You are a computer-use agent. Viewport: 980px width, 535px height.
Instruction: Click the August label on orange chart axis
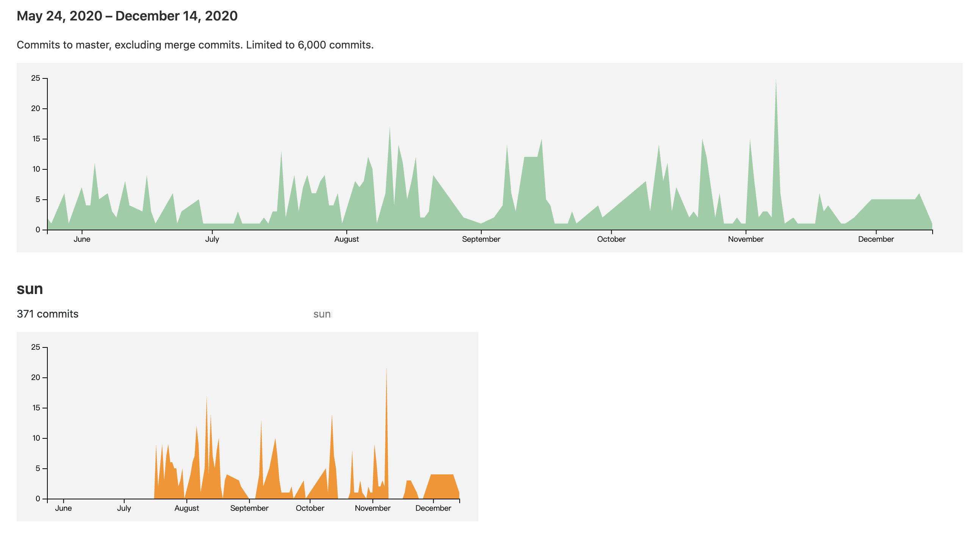click(186, 508)
